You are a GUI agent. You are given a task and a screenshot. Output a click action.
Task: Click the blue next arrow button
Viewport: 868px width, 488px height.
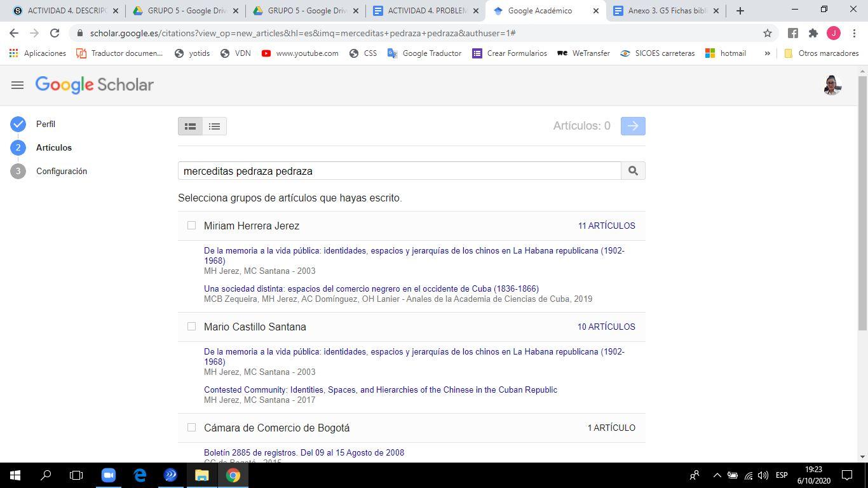(633, 126)
